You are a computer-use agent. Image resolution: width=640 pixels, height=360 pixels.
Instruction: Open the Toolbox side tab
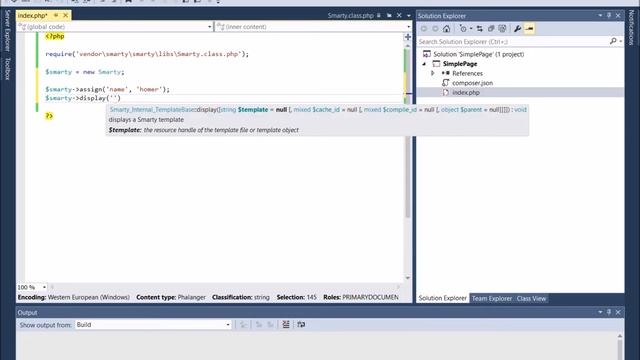7,69
